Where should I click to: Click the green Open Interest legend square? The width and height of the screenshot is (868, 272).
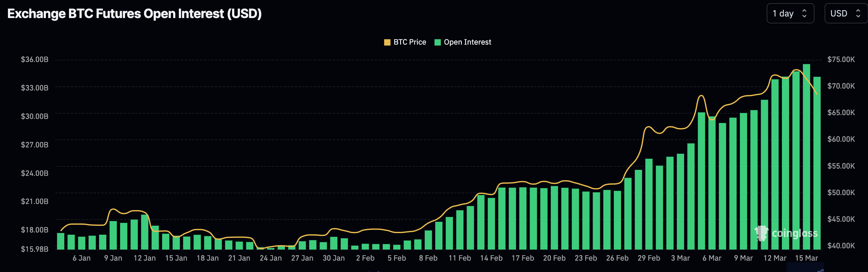437,42
